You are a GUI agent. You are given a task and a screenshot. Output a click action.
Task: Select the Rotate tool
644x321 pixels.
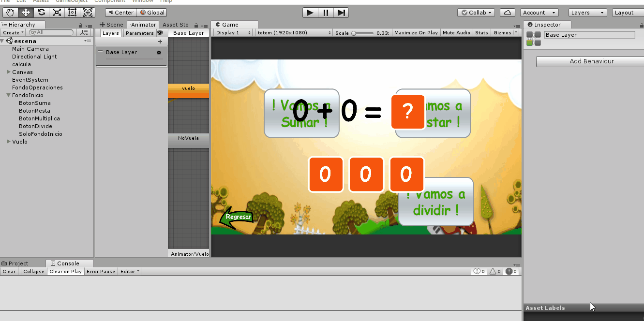[42, 13]
